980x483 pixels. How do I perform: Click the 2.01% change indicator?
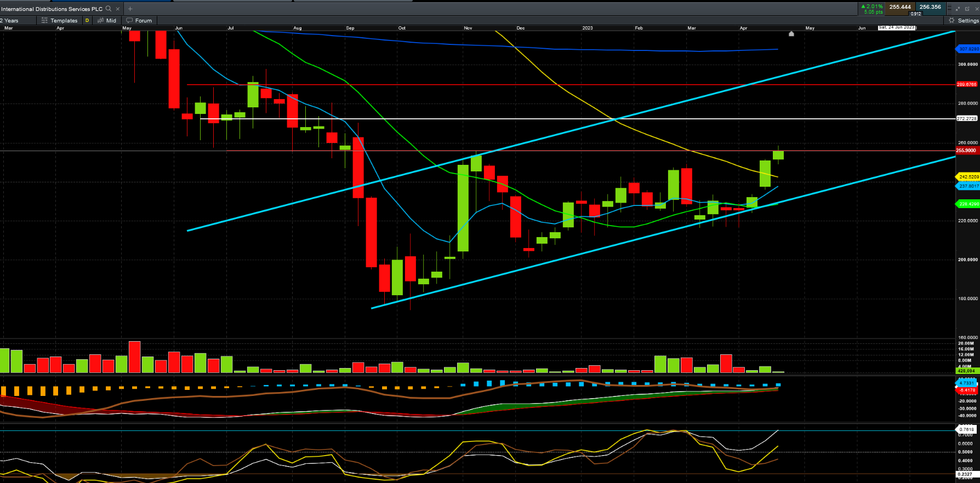click(x=872, y=7)
